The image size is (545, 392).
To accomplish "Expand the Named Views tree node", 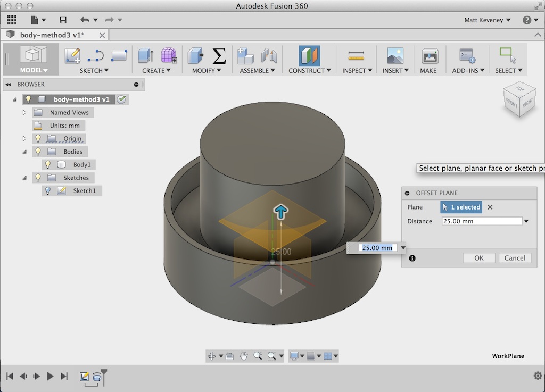I will 24,113.
